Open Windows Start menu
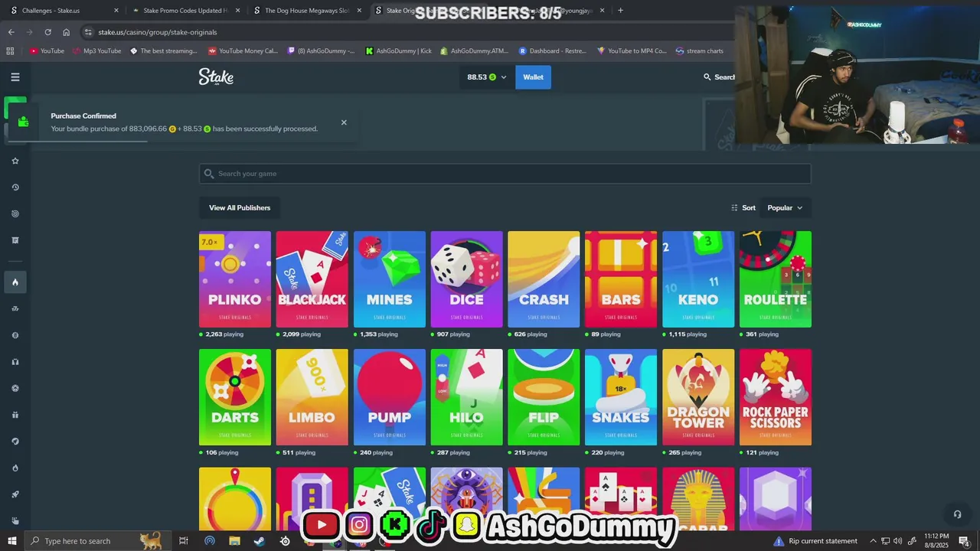 click(x=11, y=541)
